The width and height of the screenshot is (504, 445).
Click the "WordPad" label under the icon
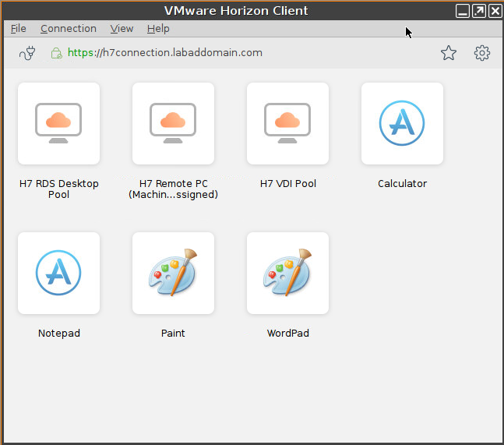(x=287, y=334)
